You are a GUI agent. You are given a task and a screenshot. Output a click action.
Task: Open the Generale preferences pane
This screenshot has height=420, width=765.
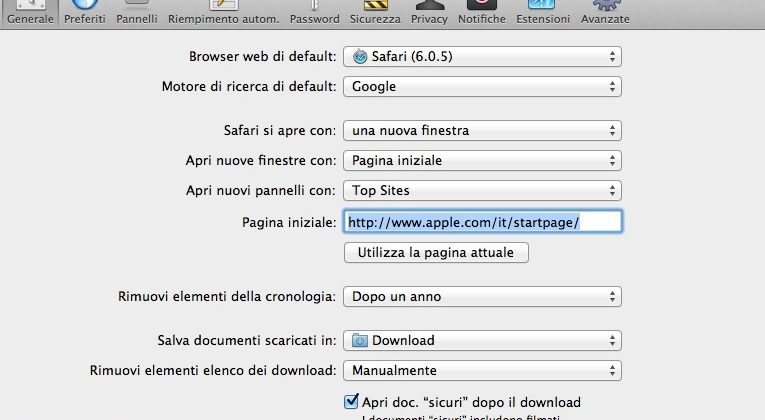(30, 13)
